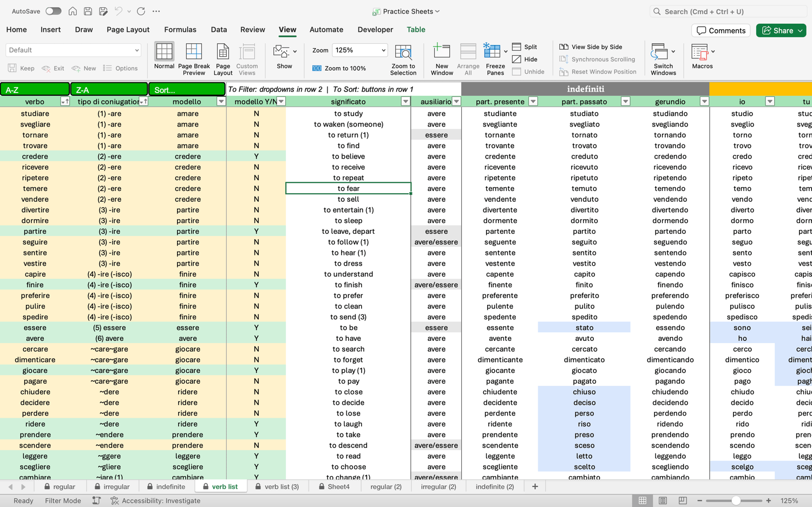Image resolution: width=812 pixels, height=507 pixels.
Task: Open the Practice Sheets title dropdown
Action: click(x=406, y=11)
